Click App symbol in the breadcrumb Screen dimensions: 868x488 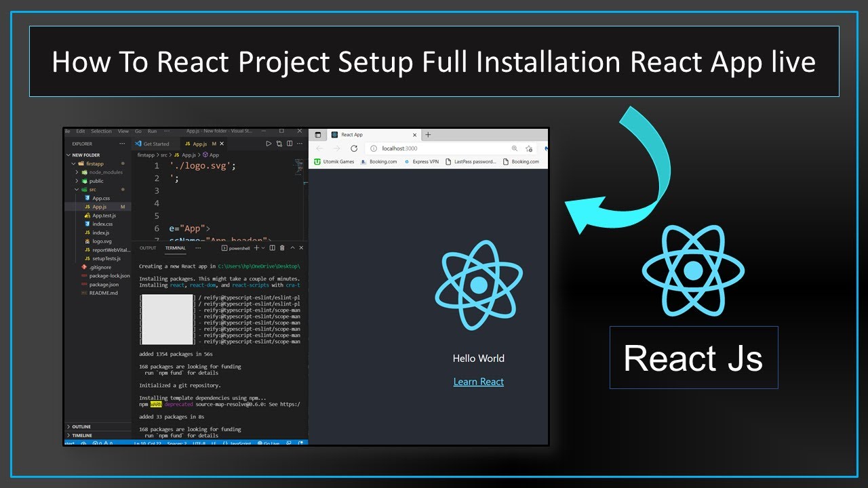click(x=210, y=155)
